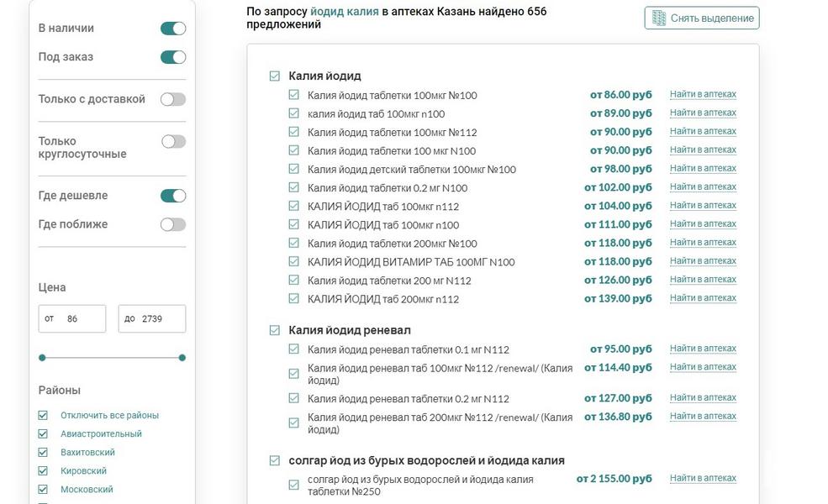This screenshot has width=828, height=504.
Task: Uncheck 'Калия йодид реневал' group checkbox
Action: coord(274,331)
